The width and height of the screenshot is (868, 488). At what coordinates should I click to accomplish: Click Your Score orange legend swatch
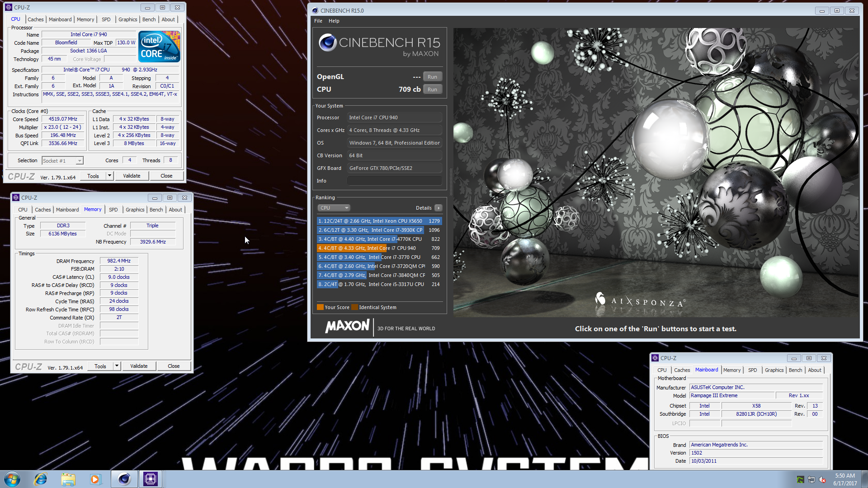[320, 307]
